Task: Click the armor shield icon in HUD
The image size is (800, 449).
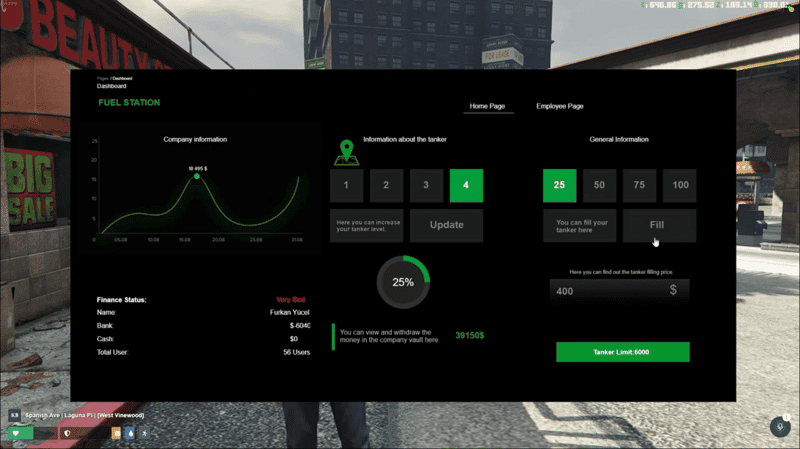Action: pyautogui.click(x=67, y=433)
